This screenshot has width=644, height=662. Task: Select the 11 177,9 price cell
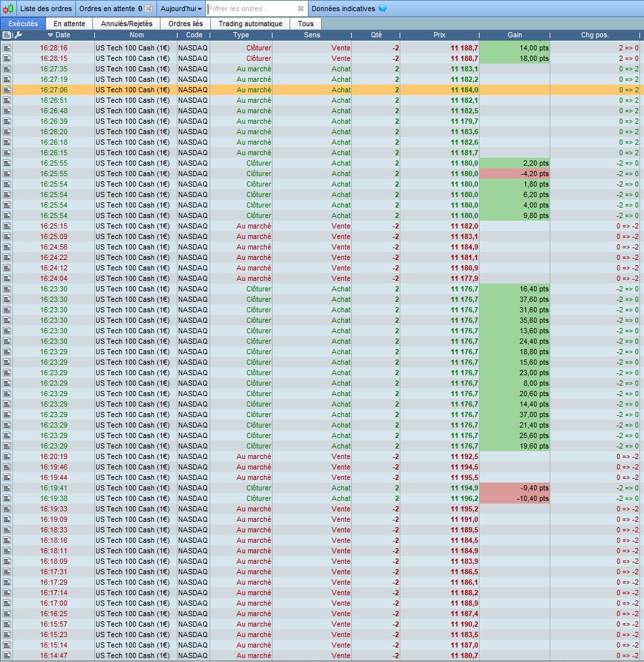[440, 278]
